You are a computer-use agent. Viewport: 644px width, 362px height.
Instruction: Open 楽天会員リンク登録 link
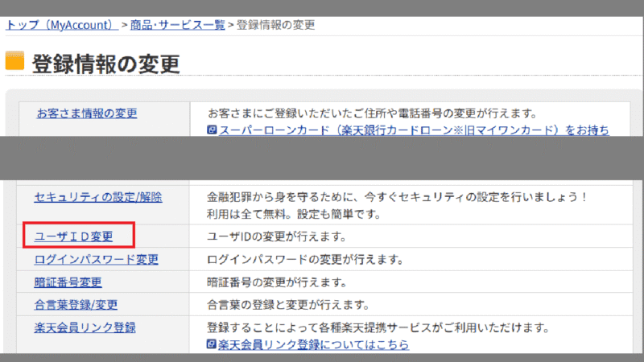[x=85, y=327]
